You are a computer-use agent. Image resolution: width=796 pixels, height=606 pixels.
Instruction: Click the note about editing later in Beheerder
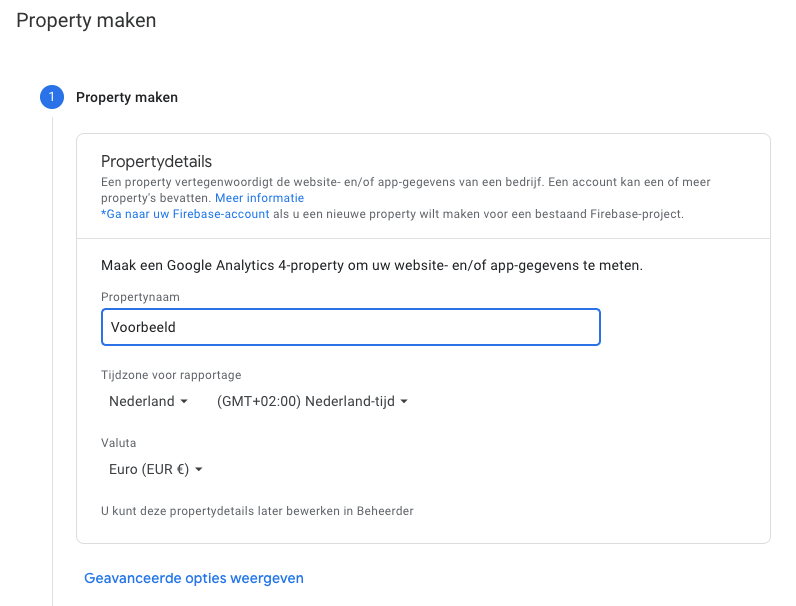257,511
